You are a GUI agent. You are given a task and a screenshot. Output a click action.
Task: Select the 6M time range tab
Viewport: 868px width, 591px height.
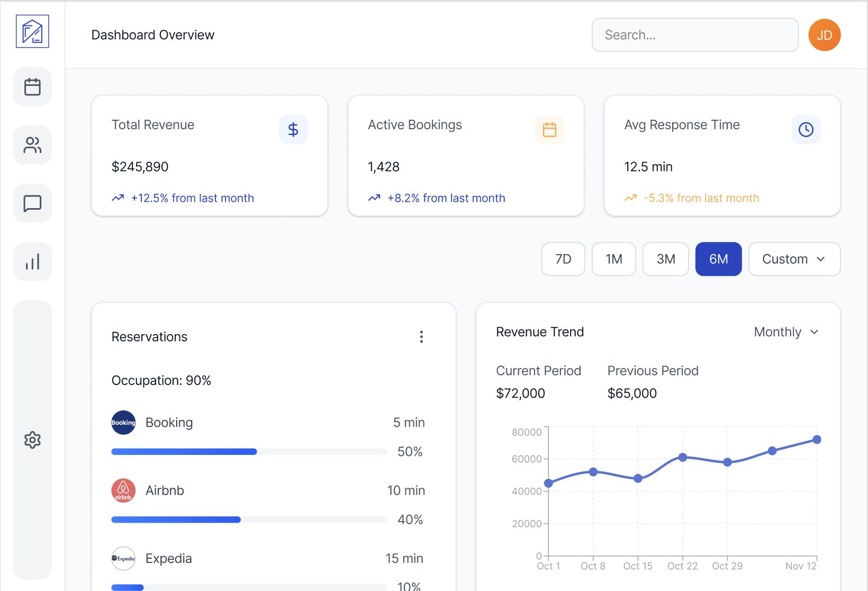click(x=718, y=259)
